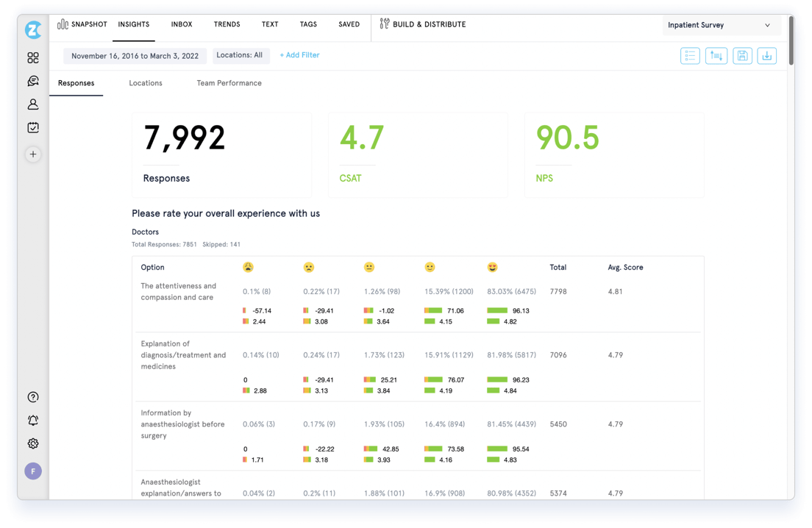This screenshot has height=528, width=812.
Task: Open the dashboard grid icon in sidebar
Action: pos(33,57)
